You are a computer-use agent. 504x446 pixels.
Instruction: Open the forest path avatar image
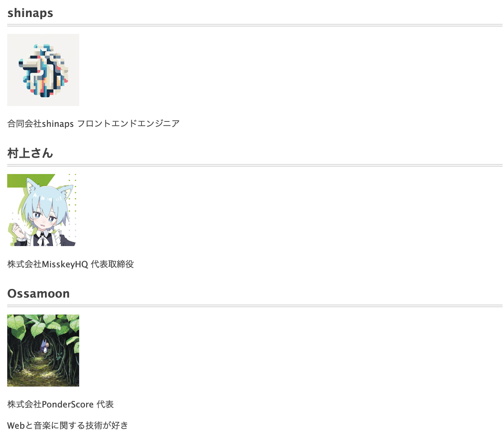click(x=43, y=351)
